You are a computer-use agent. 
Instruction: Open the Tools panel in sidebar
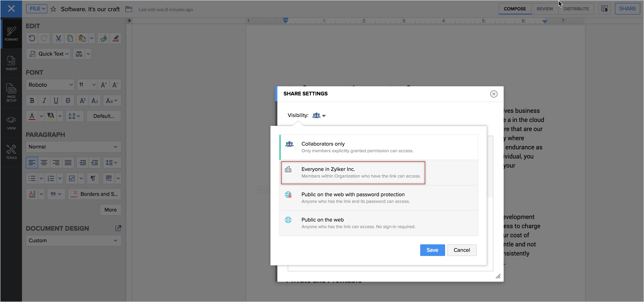click(x=11, y=152)
